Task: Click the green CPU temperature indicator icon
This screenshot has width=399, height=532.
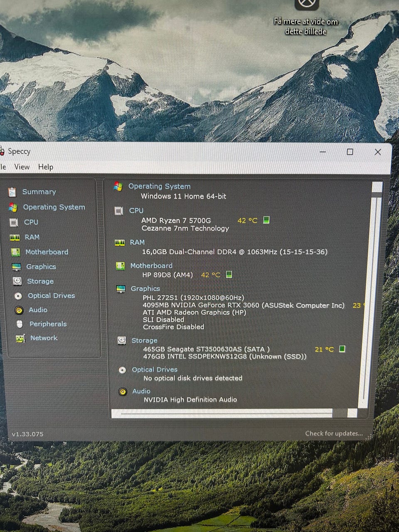Action: [x=266, y=220]
